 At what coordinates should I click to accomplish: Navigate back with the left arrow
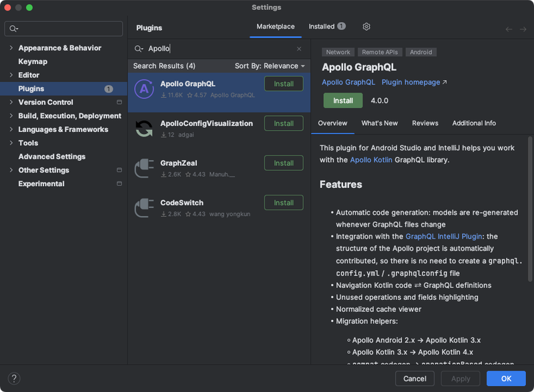509,29
